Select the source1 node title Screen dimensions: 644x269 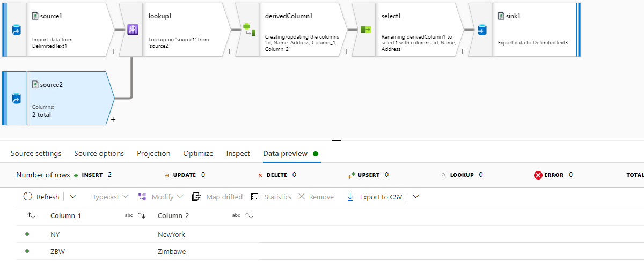(51, 16)
